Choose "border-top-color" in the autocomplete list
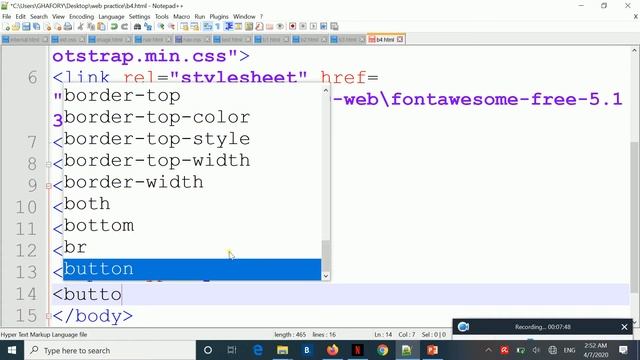640x360 pixels. click(x=192, y=118)
